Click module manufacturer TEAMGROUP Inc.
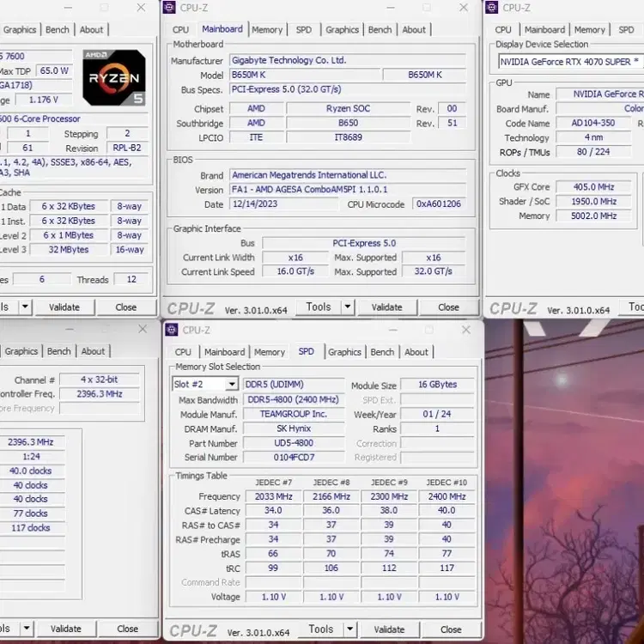Viewport: 644px width, 644px height. click(x=294, y=414)
